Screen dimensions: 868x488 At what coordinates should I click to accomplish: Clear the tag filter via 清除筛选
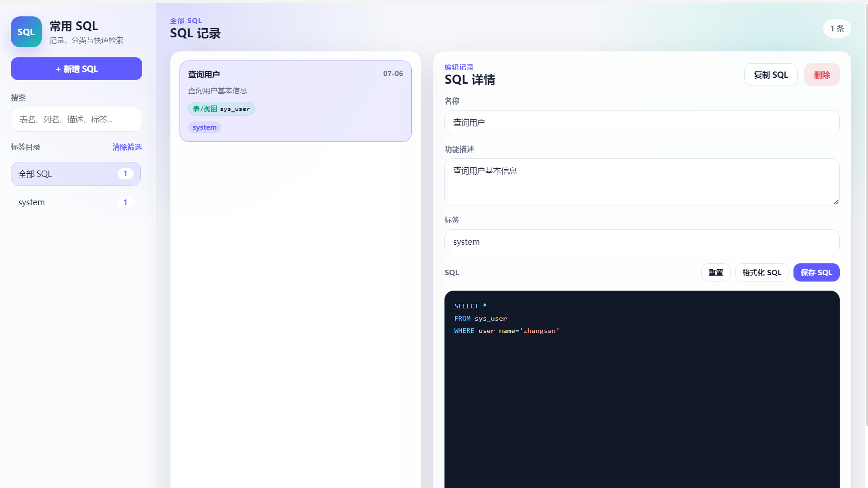[x=127, y=147]
